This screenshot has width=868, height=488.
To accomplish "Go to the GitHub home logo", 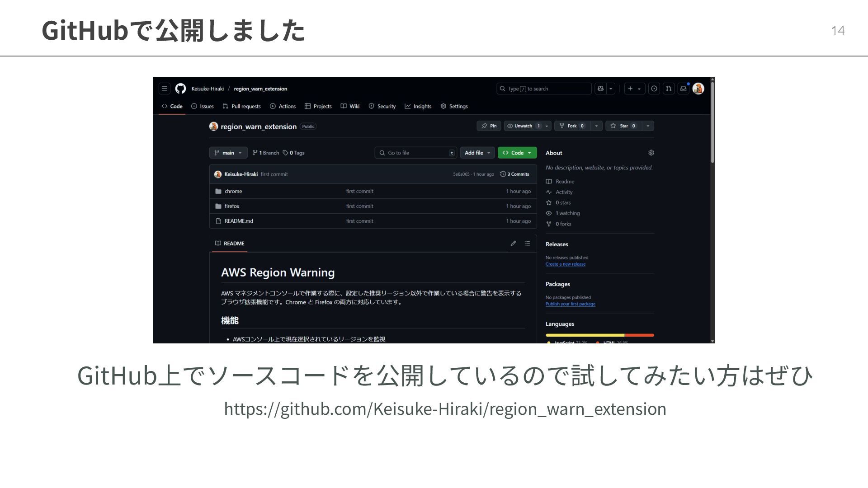I will coord(180,89).
